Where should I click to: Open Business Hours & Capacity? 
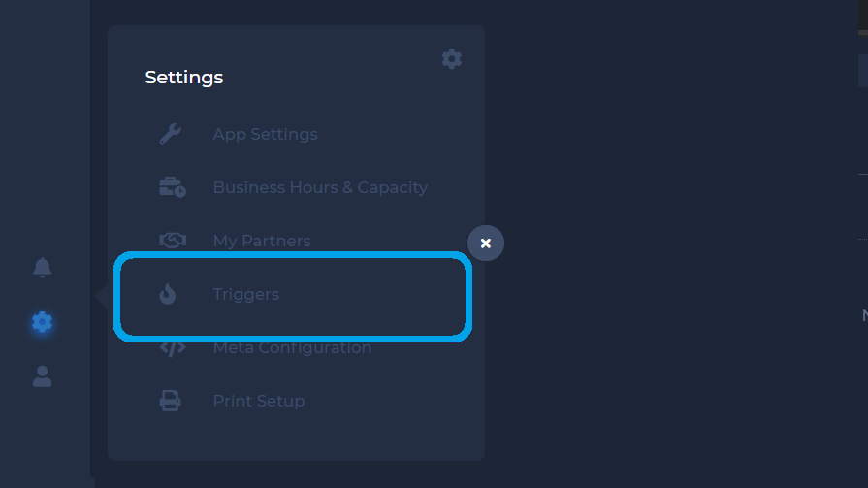pos(320,187)
